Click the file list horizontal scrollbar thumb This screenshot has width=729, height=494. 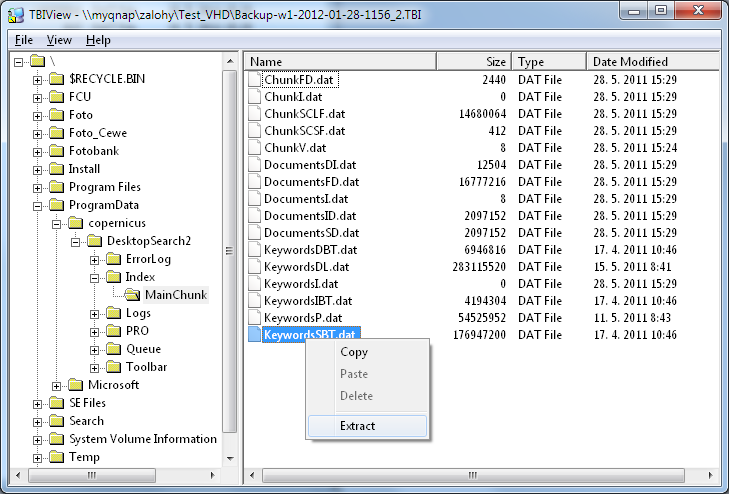[x=473, y=475]
